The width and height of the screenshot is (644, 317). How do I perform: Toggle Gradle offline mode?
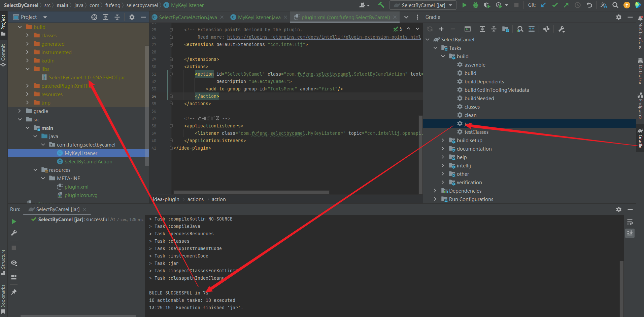[546, 29]
